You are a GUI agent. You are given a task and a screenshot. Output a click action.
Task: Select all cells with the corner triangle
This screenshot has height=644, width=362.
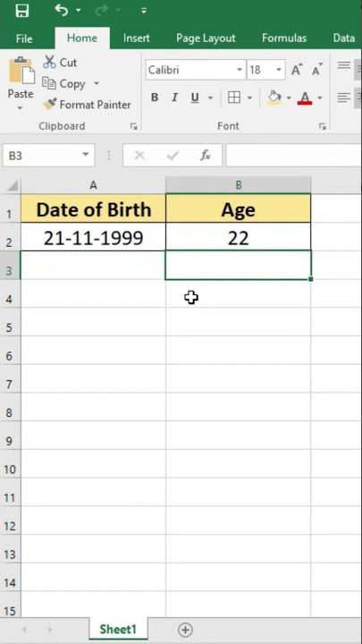[13, 186]
